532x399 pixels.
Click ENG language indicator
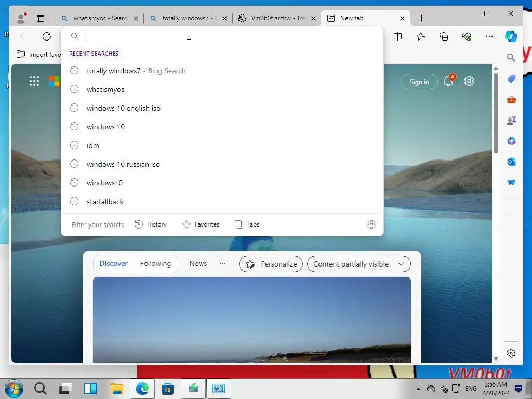[x=471, y=389]
